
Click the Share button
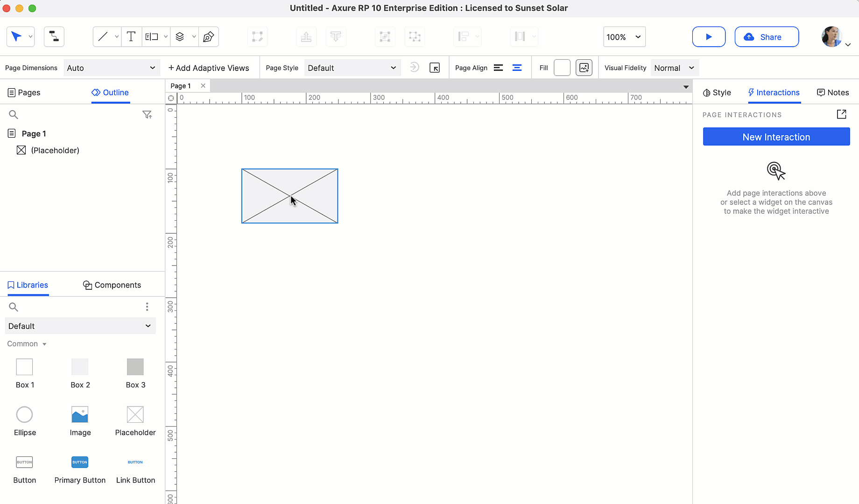point(767,37)
